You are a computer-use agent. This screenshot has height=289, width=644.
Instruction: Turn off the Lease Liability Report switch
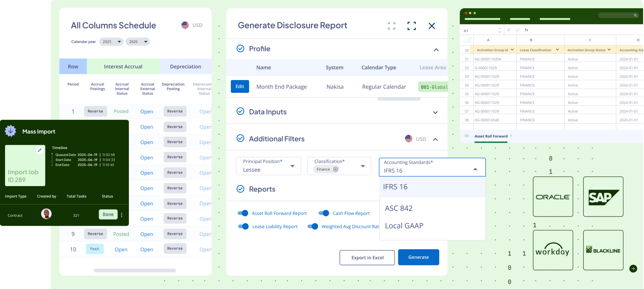pos(243,226)
